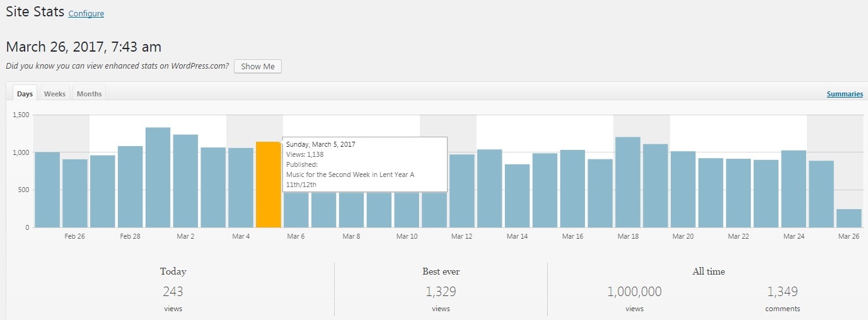
Task: Click the Feb 28 chart bar
Action: pyautogui.click(x=130, y=187)
